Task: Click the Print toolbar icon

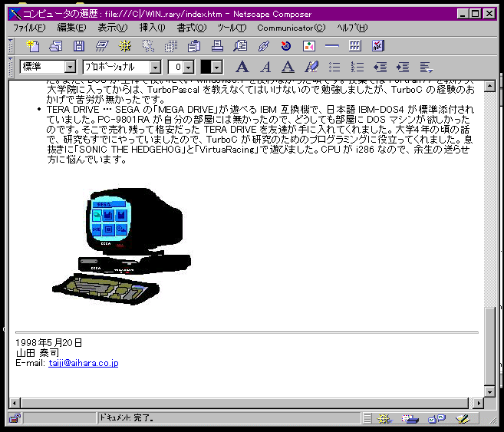Action: pos(217,46)
